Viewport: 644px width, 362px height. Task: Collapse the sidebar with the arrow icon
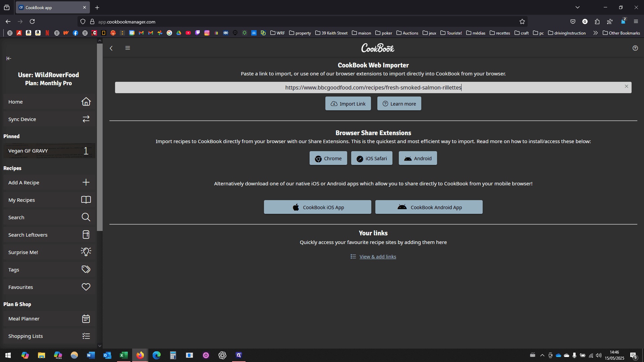[x=9, y=58]
